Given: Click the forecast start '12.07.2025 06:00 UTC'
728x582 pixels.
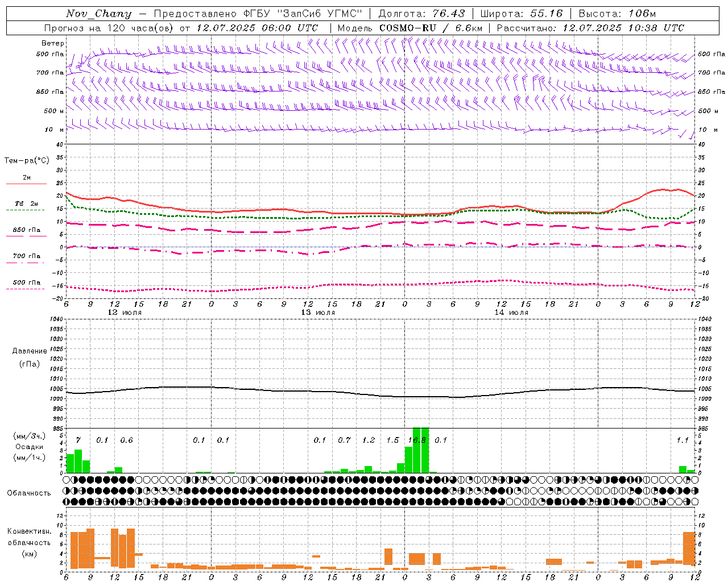Looking at the screenshot, I should click(257, 28).
